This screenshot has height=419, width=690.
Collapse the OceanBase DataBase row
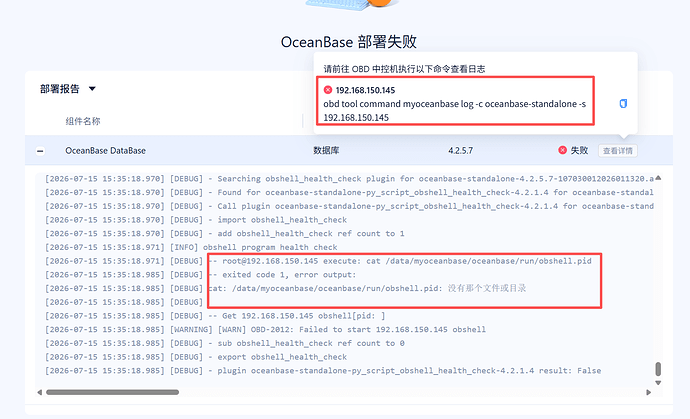(x=40, y=151)
